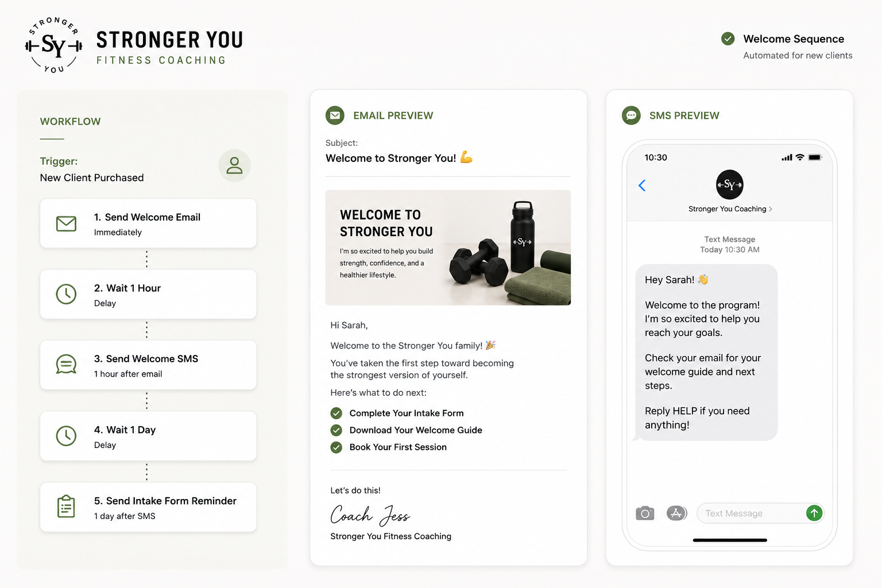The height and width of the screenshot is (588, 882).
Task: Click the Text Message input field
Action: (760, 513)
